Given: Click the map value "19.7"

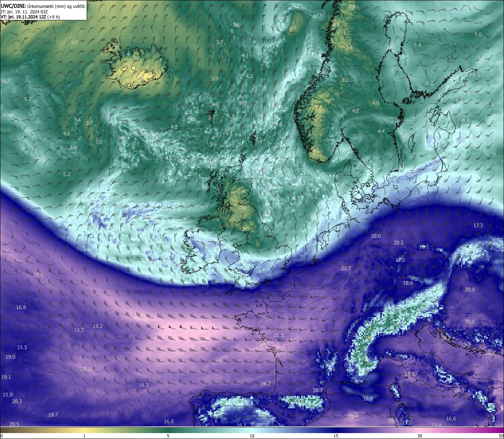Looking at the screenshot, I should coord(53,415).
